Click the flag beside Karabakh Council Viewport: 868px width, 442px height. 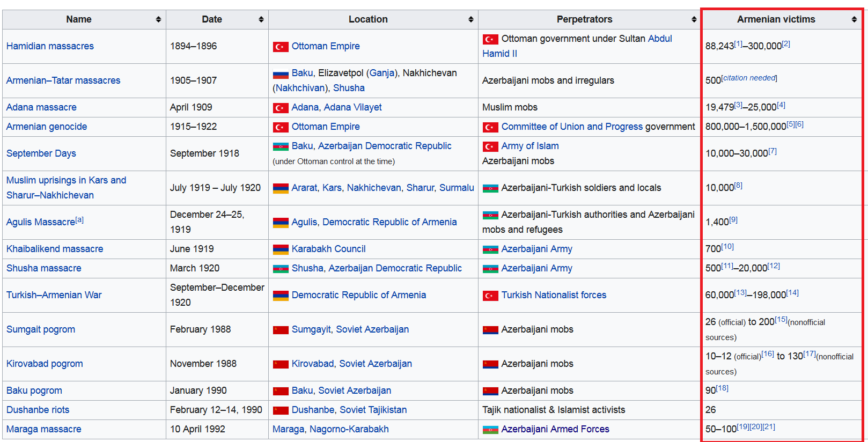pos(281,249)
